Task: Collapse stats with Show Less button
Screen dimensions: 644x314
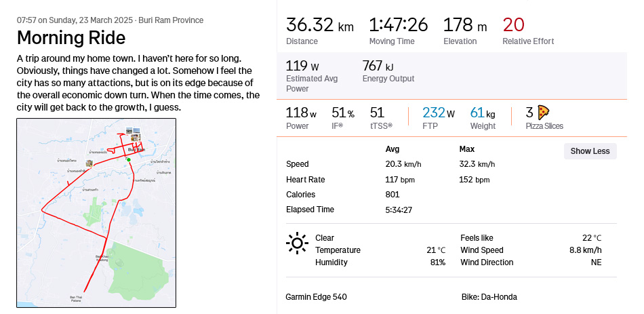Action: (x=590, y=151)
